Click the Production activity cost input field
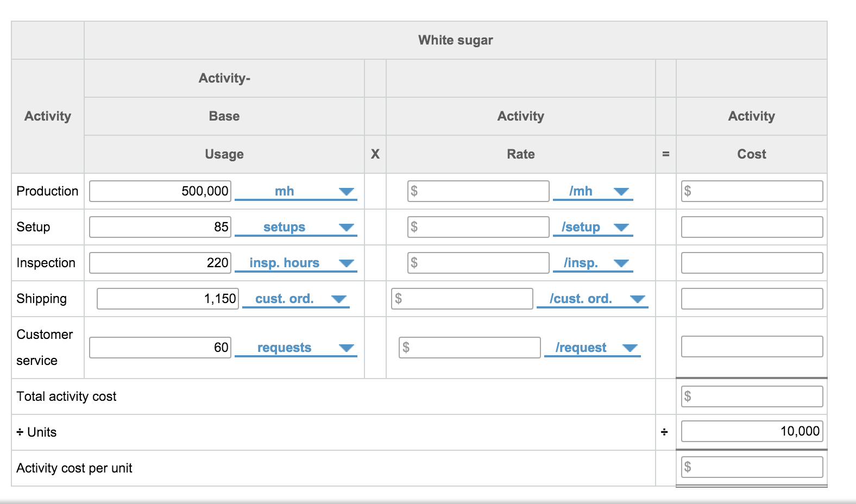The height and width of the screenshot is (504, 856). (752, 191)
